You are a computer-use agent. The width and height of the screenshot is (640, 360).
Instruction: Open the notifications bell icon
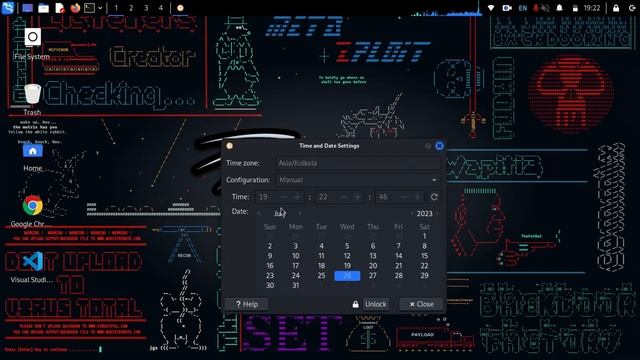pyautogui.click(x=560, y=8)
